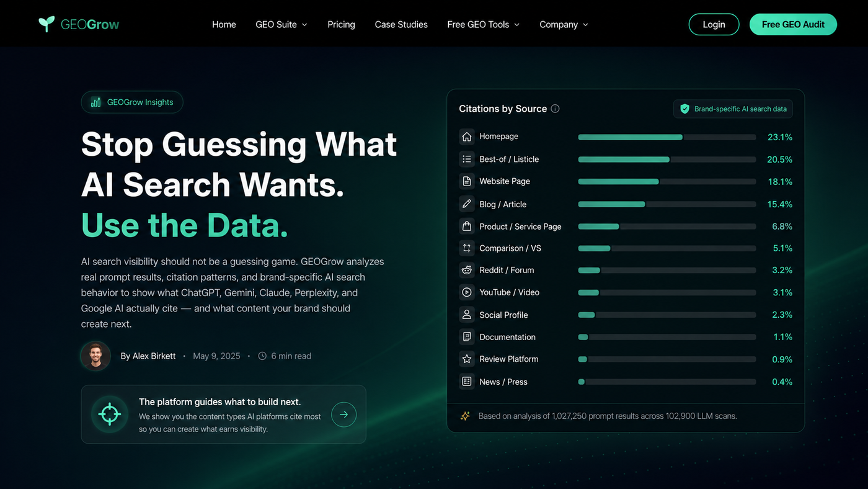Click the 'Product / Service Page' label
This screenshot has width=868, height=489.
coord(520,227)
